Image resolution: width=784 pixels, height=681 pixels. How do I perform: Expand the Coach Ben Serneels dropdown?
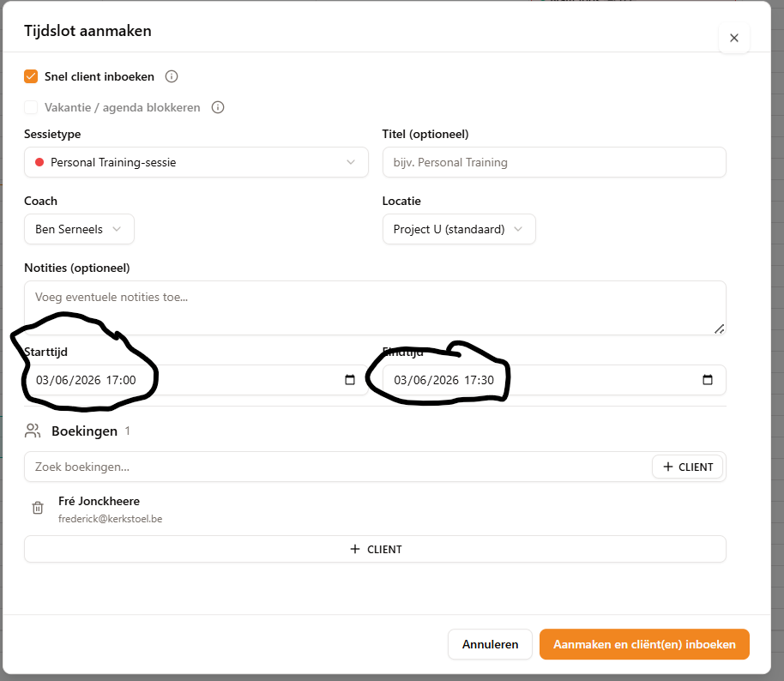pyautogui.click(x=79, y=229)
